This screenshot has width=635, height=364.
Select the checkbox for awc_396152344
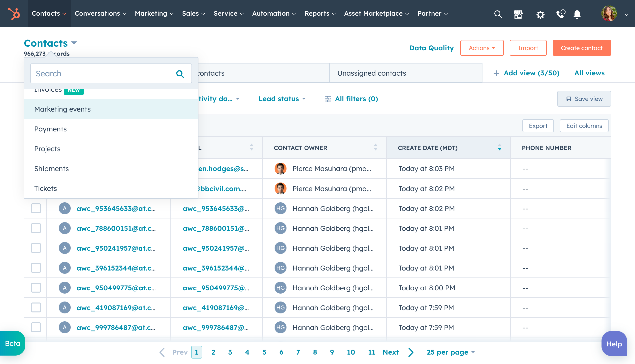point(36,268)
